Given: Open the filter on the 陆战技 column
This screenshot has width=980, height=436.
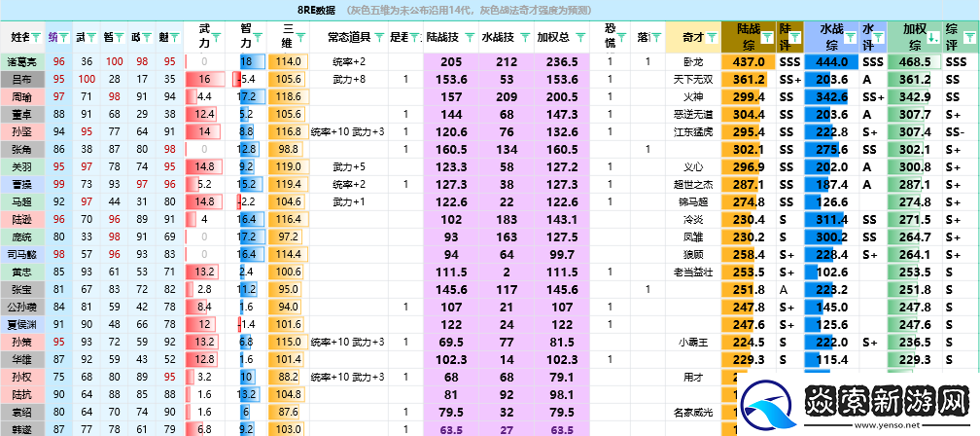Looking at the screenshot, I should click(x=469, y=38).
